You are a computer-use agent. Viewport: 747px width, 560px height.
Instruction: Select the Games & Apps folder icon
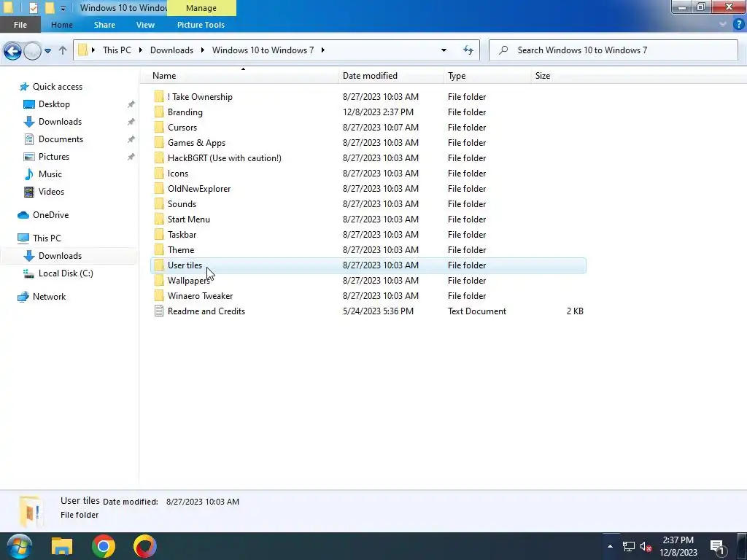click(159, 142)
